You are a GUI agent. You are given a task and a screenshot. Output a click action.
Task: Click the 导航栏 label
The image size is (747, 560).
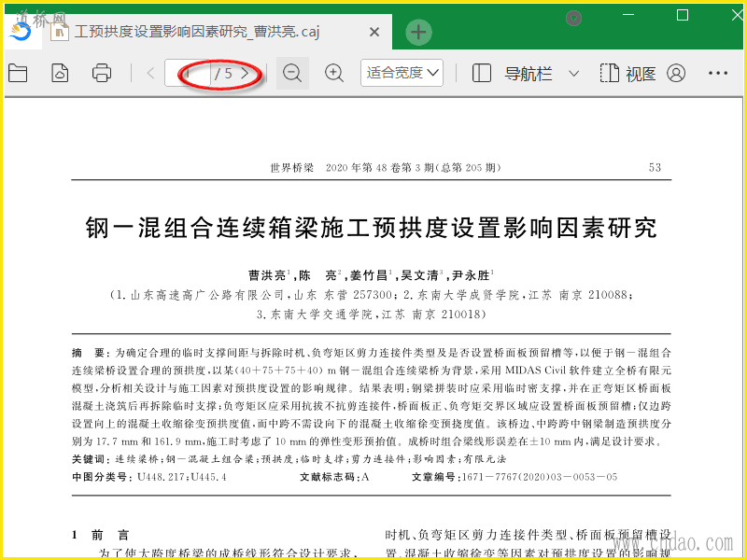529,74
